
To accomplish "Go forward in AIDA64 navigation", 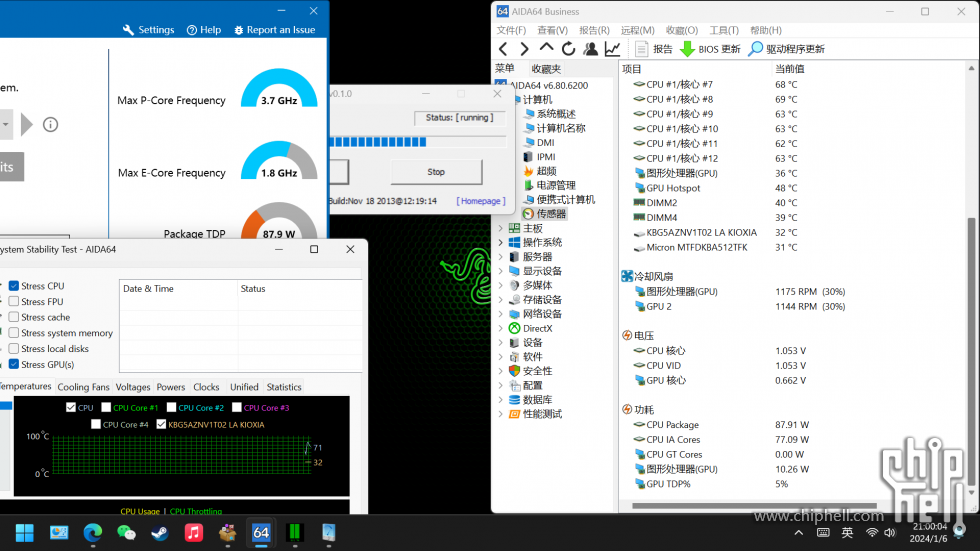I will coord(524,49).
